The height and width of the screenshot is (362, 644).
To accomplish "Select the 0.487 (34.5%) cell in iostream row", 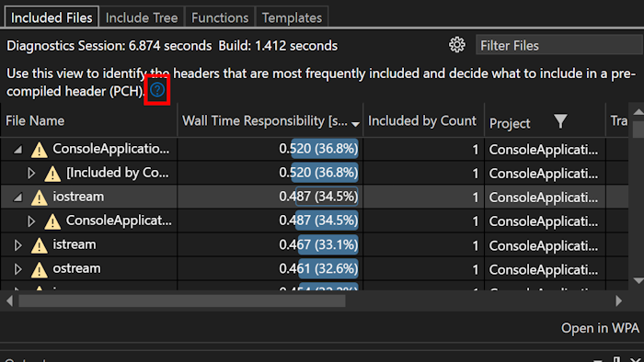I will coord(270,197).
